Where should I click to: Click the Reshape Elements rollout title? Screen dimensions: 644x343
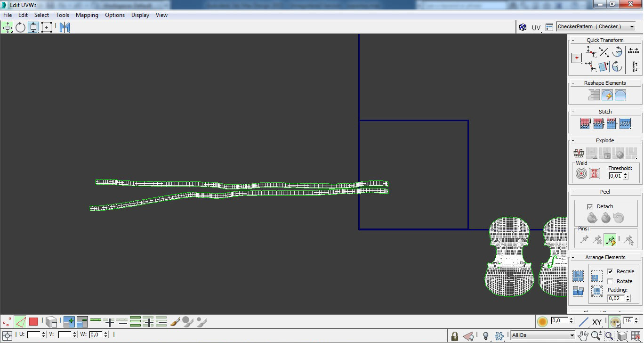(x=605, y=83)
